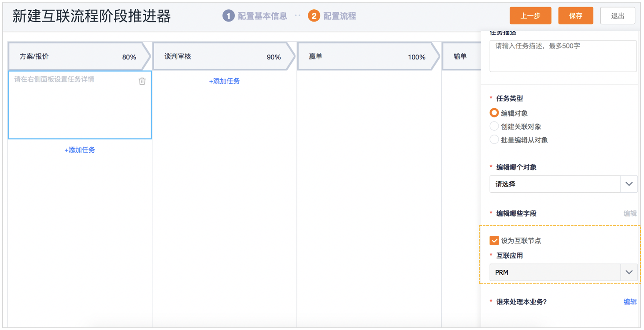
Task: Select 方案/报价 stage header
Action: (x=79, y=56)
